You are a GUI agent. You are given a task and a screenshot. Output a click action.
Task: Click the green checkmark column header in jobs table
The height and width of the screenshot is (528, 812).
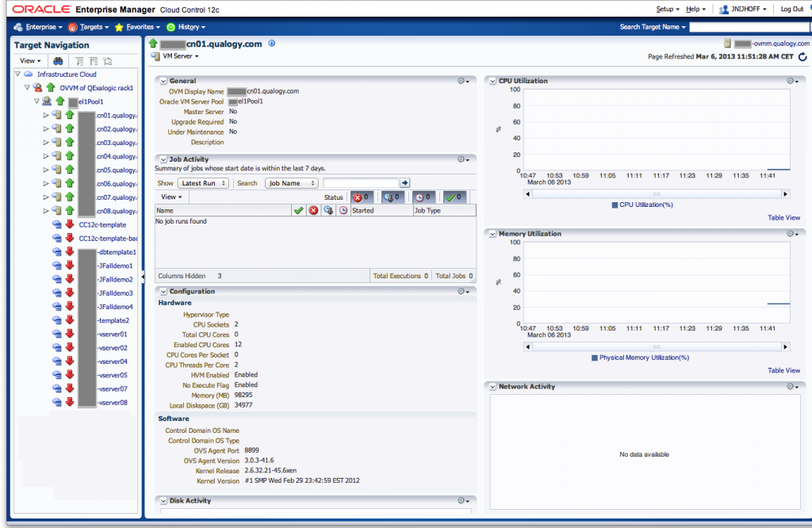pos(298,211)
